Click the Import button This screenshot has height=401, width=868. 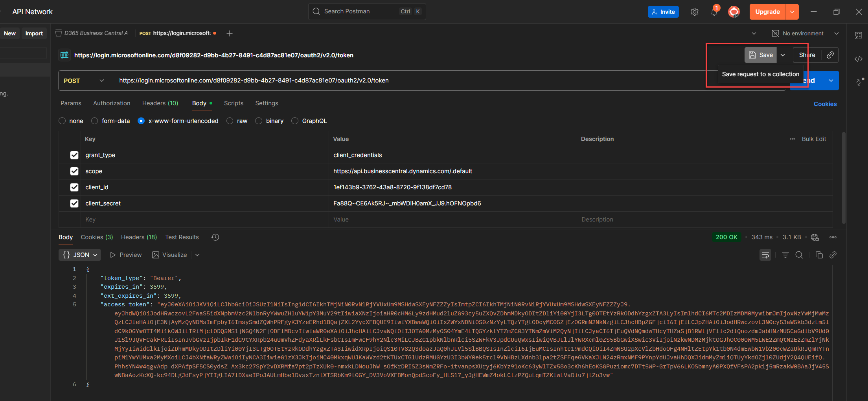coord(34,33)
